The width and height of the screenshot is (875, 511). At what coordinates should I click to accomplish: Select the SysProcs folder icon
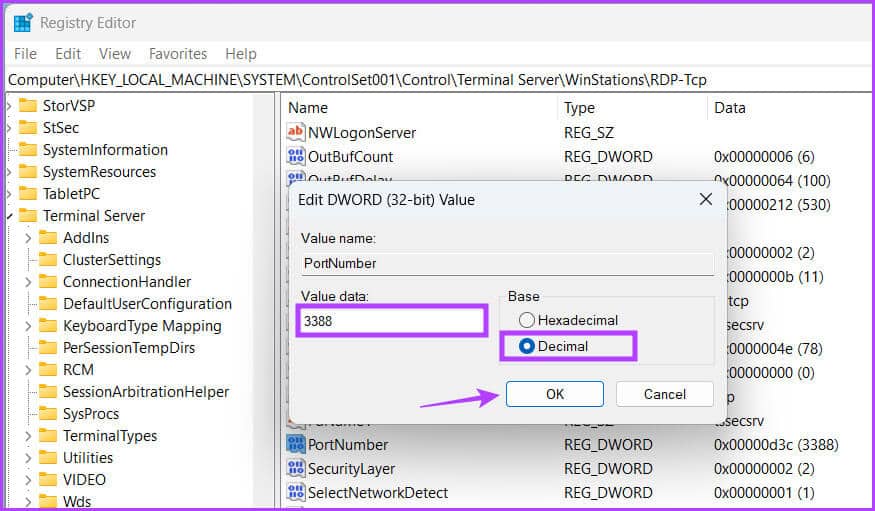click(48, 414)
